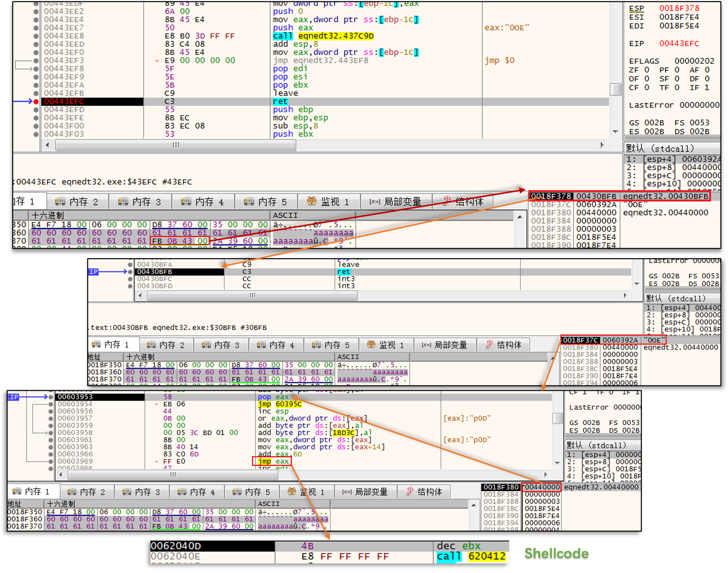Image resolution: width=728 pixels, height=573 pixels.
Task: Toggle breakpoint dot at address 00430BFD
Action: [130, 286]
